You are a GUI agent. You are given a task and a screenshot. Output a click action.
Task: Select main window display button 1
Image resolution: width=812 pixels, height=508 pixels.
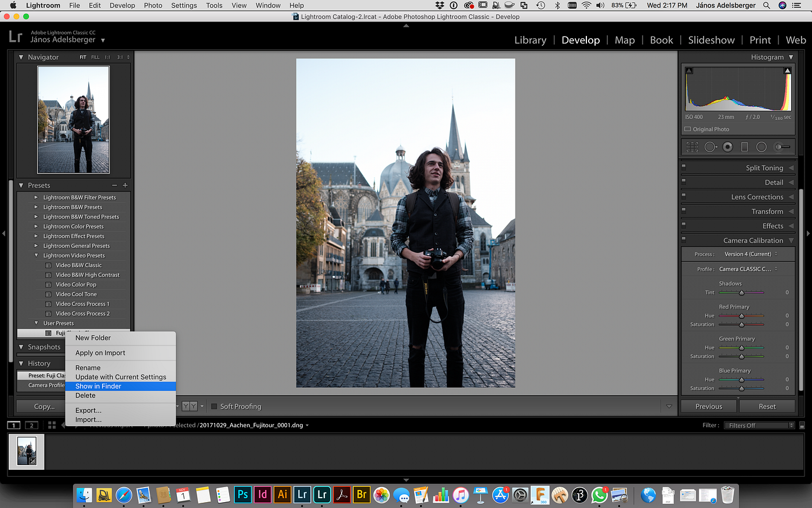click(13, 425)
